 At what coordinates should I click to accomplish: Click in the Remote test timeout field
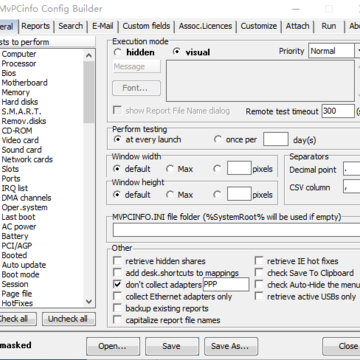pyautogui.click(x=338, y=111)
